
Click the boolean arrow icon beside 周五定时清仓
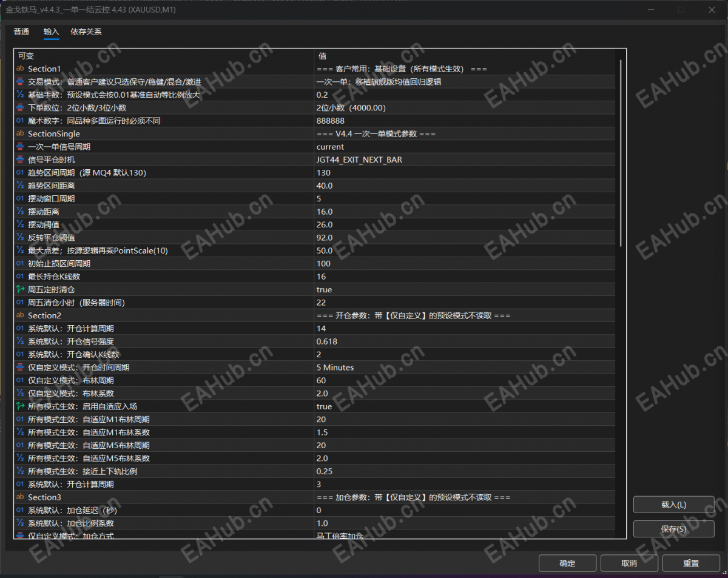click(x=20, y=290)
